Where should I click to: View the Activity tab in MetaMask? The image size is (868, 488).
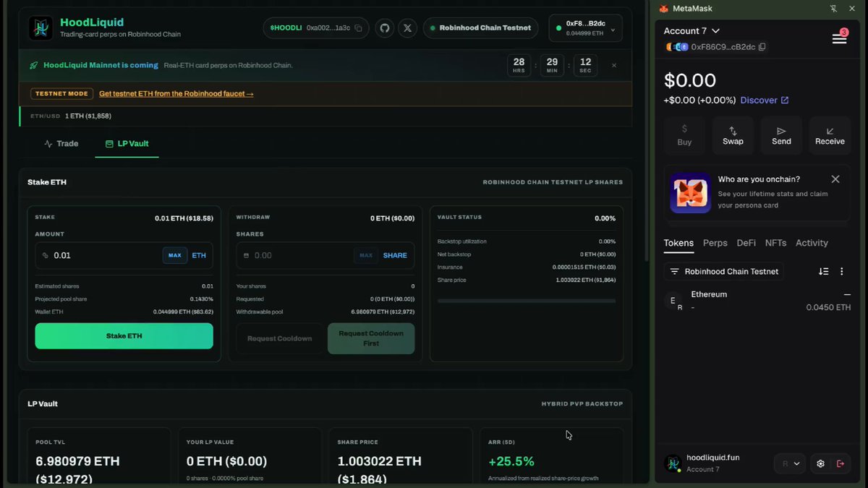pyautogui.click(x=812, y=243)
